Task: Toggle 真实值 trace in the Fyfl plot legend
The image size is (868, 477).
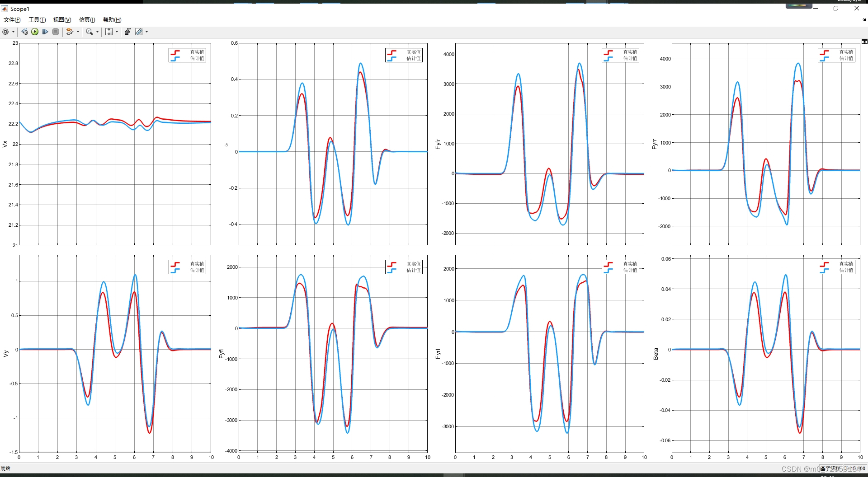Action: point(413,264)
